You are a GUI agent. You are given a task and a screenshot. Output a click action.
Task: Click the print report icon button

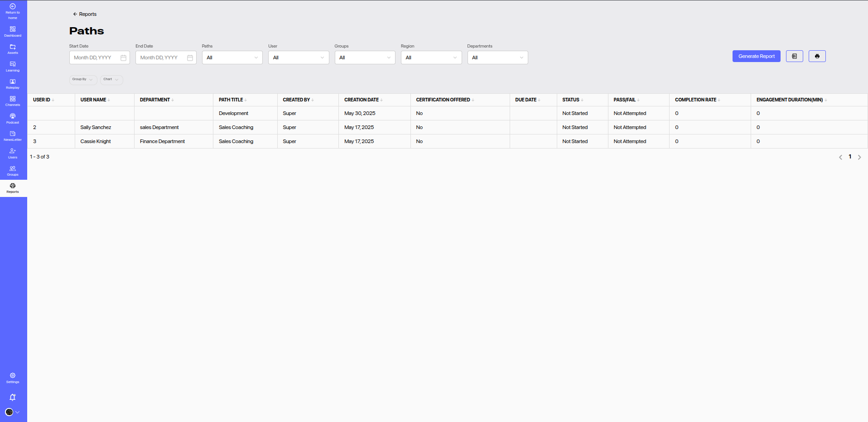pos(817,56)
